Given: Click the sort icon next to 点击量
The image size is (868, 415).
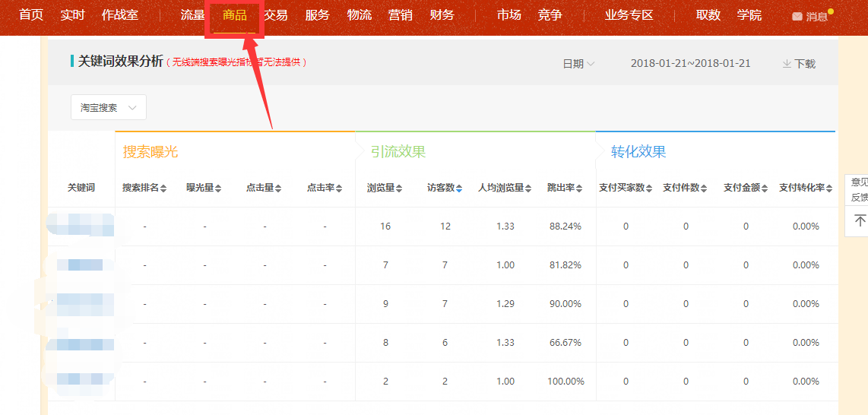Looking at the screenshot, I should pyautogui.click(x=278, y=188).
